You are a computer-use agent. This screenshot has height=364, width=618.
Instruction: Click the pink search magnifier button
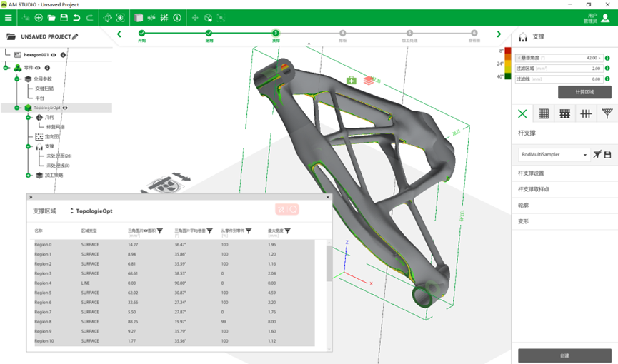[x=293, y=209]
